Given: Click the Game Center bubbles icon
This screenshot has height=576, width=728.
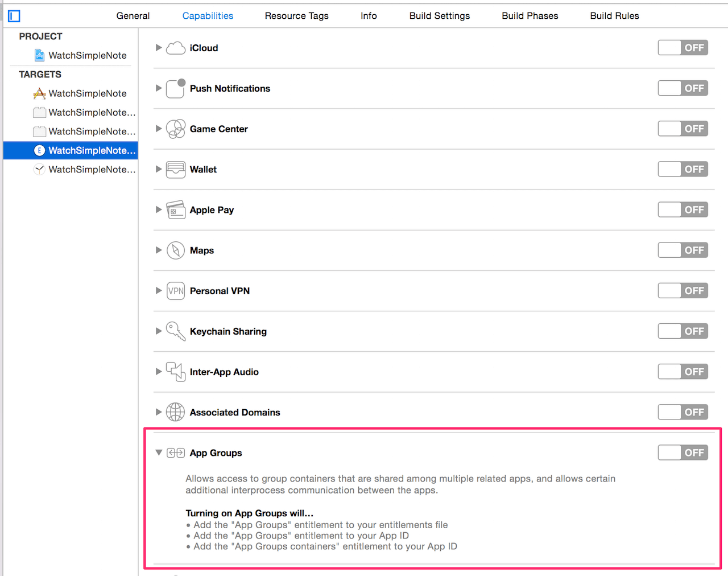Looking at the screenshot, I should pyautogui.click(x=175, y=129).
